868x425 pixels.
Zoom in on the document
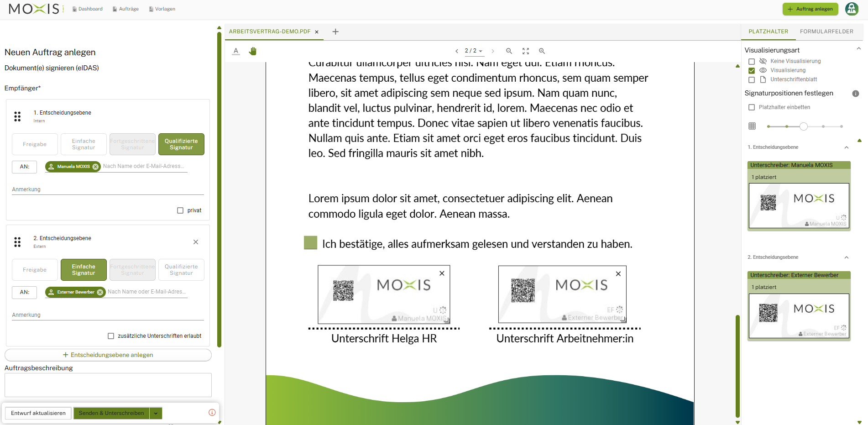(x=542, y=51)
